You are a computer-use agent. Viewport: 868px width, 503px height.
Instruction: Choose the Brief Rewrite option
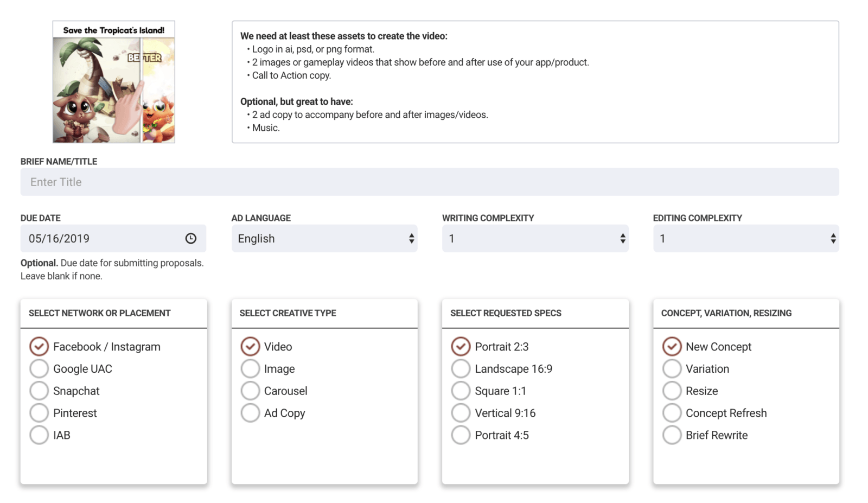(672, 435)
